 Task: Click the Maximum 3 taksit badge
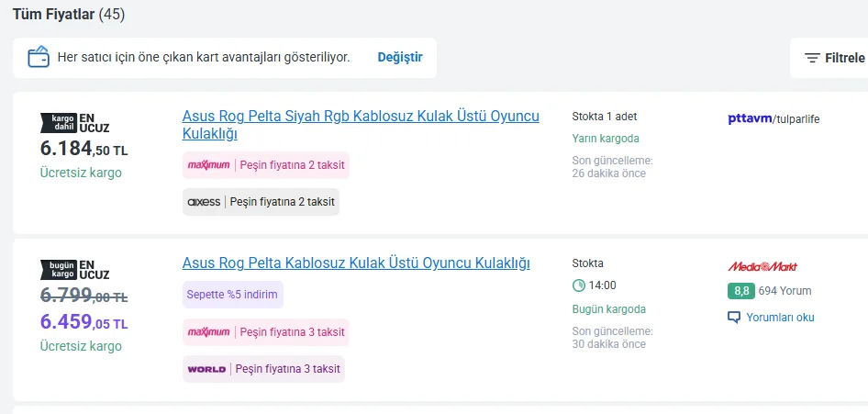(x=266, y=332)
